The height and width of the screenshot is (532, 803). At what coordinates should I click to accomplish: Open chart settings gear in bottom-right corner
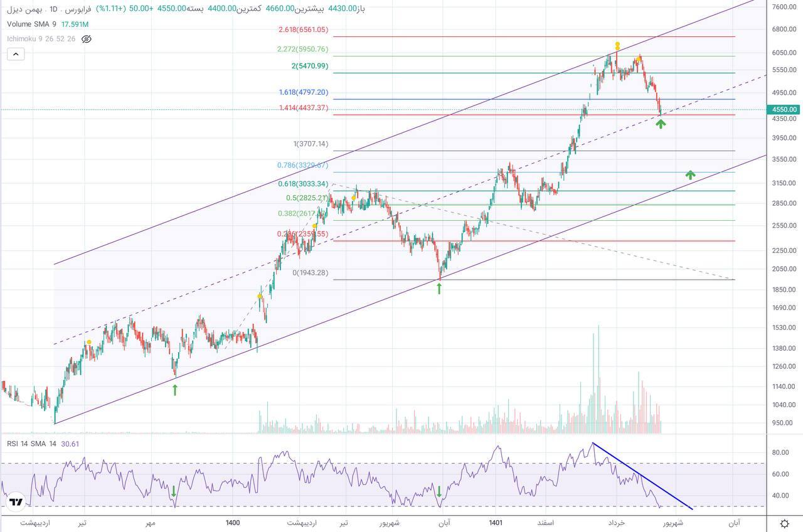pos(784,523)
